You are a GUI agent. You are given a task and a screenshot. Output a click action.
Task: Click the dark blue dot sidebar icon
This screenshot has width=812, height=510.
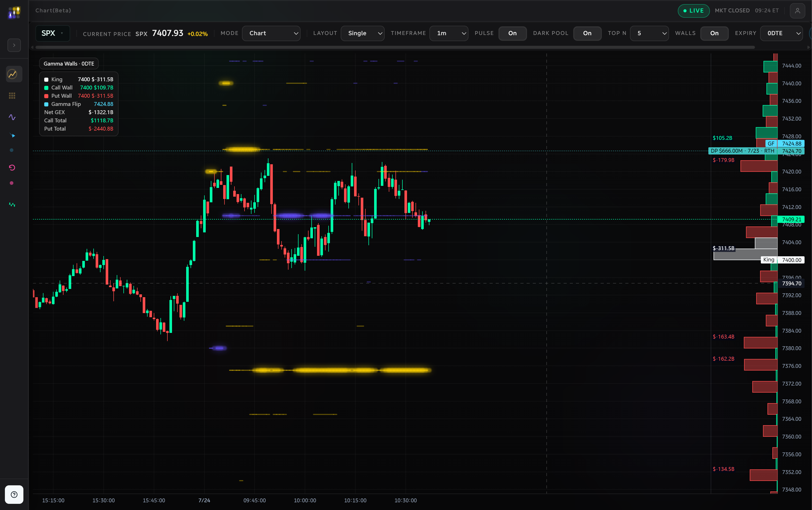point(12,150)
